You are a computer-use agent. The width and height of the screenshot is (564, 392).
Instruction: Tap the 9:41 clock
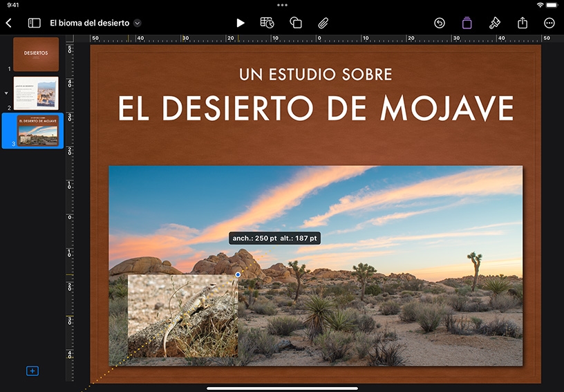click(x=13, y=5)
